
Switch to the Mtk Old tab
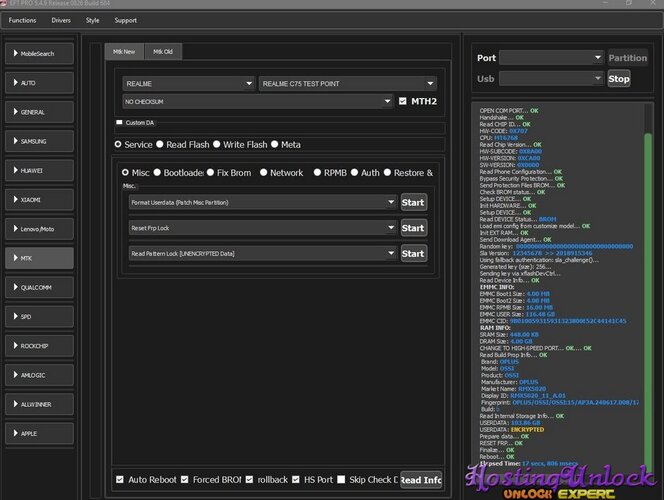coord(163,52)
